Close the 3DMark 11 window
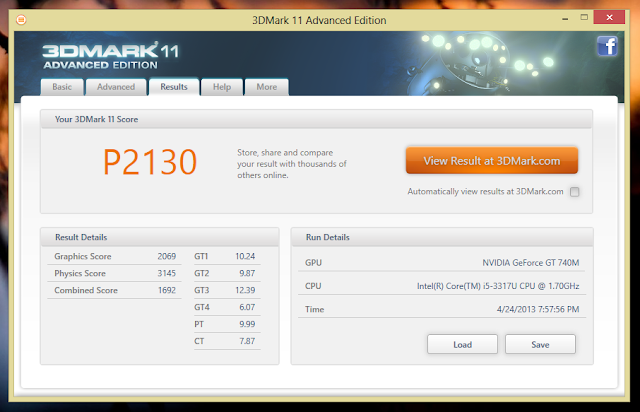The image size is (640, 412). point(609,18)
